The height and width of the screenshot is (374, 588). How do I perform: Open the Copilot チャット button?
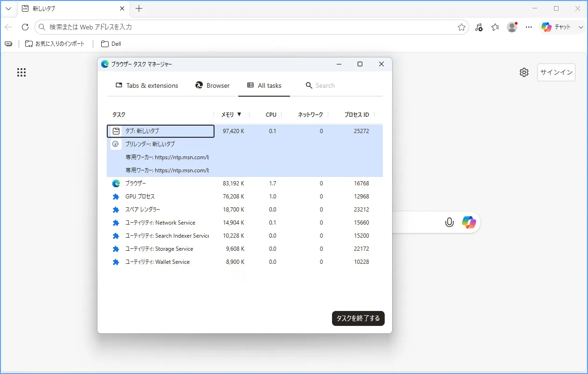(556, 27)
